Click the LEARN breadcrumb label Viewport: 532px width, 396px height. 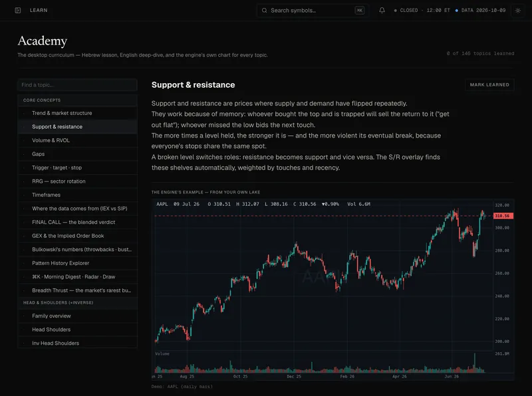[x=39, y=11]
